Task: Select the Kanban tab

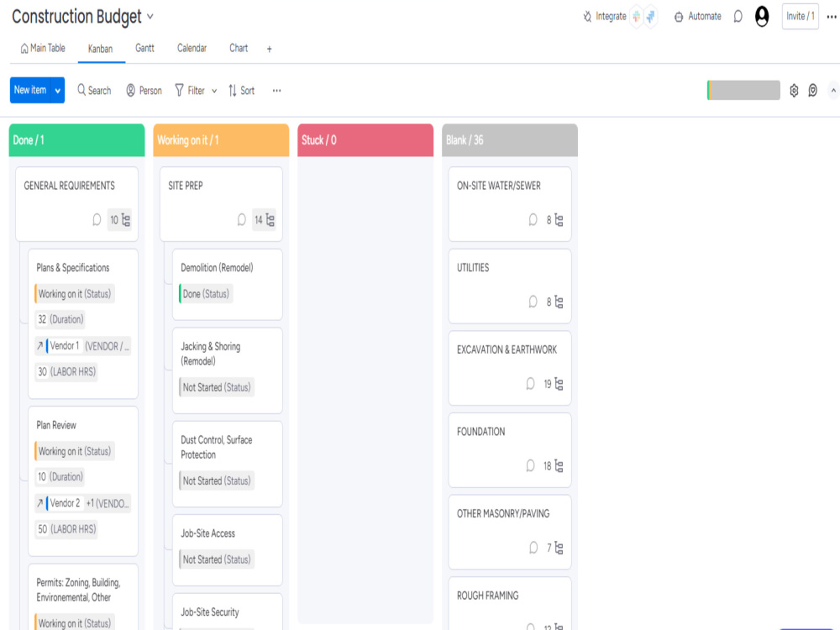Action: coord(100,49)
